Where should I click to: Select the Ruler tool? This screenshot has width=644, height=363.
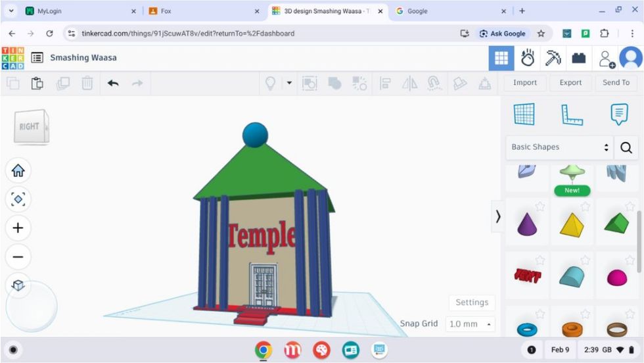click(571, 114)
